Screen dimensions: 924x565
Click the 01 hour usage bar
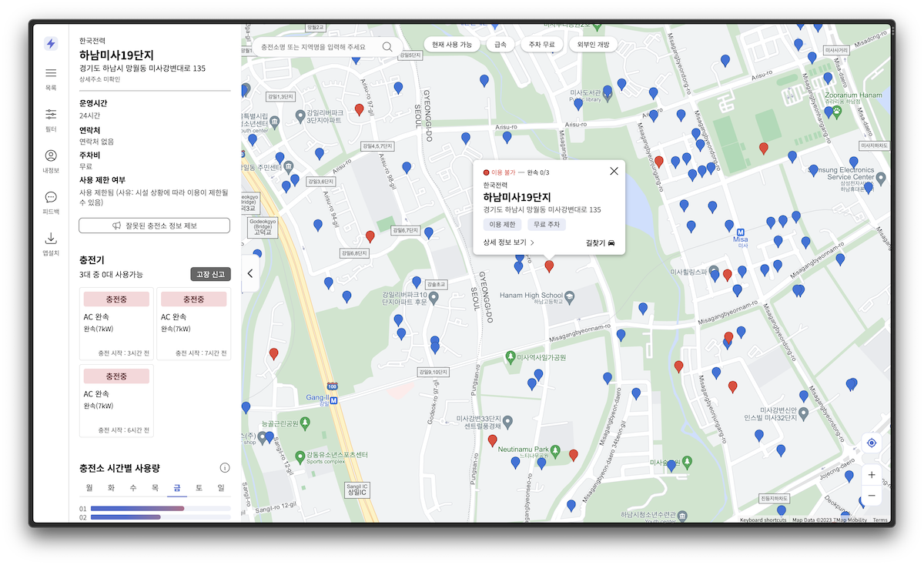[x=160, y=509]
